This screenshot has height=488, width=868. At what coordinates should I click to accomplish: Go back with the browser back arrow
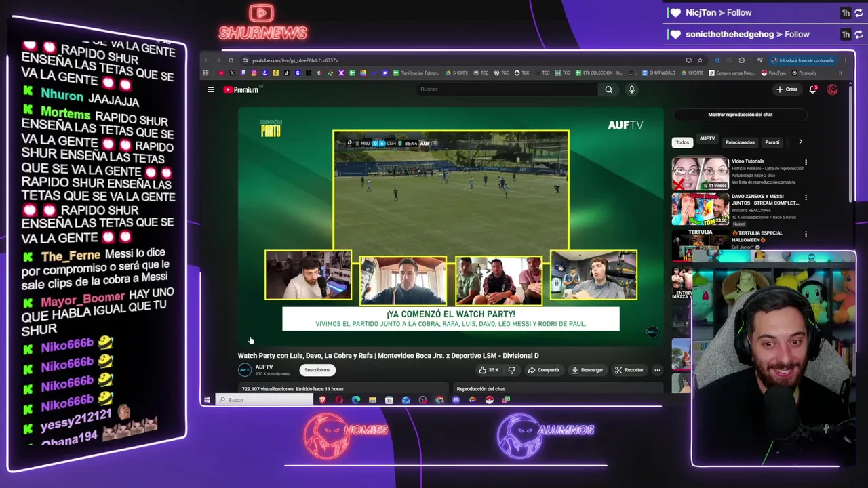(x=206, y=60)
